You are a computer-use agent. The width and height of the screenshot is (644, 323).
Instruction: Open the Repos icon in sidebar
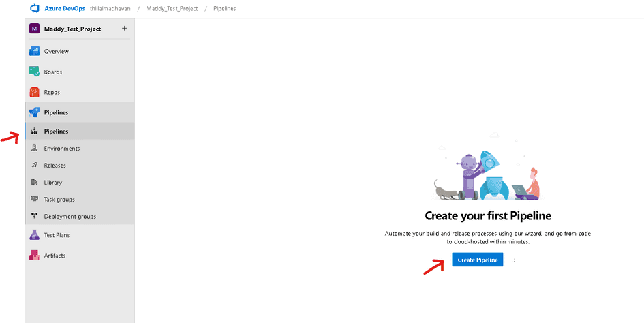pos(35,92)
